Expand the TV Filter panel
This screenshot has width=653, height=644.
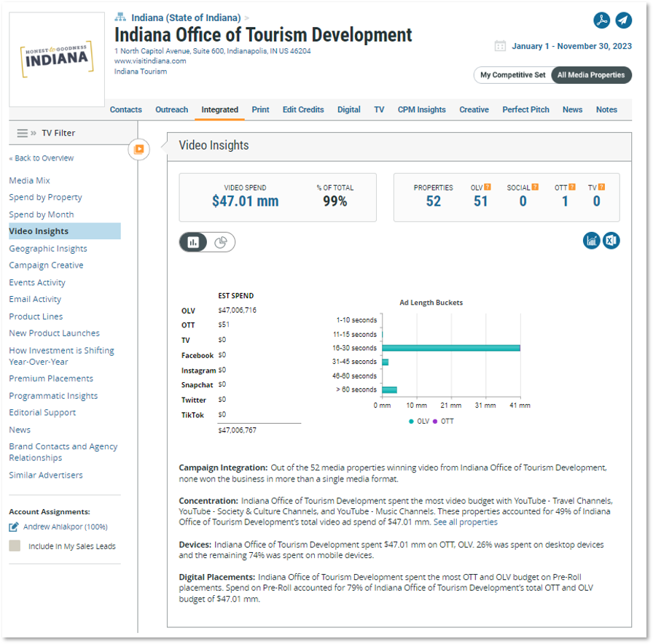click(x=34, y=133)
